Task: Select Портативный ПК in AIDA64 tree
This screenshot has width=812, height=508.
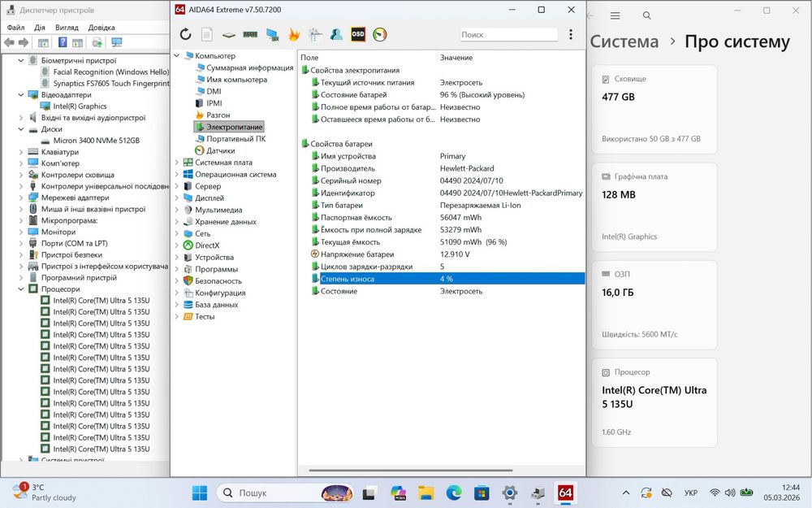Action: (235, 139)
